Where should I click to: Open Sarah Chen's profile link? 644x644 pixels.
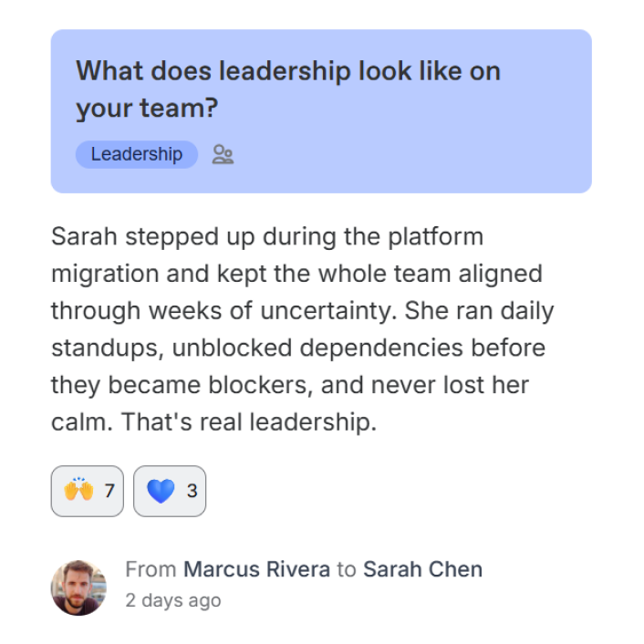pyautogui.click(x=422, y=569)
